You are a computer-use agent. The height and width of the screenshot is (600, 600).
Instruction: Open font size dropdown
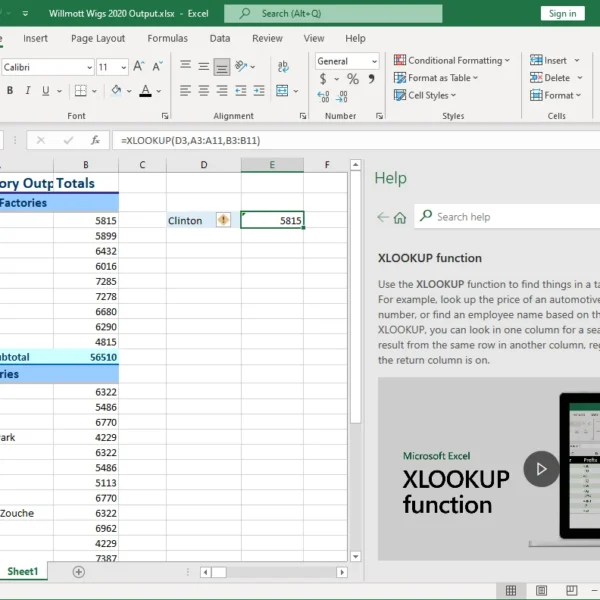coord(124,68)
